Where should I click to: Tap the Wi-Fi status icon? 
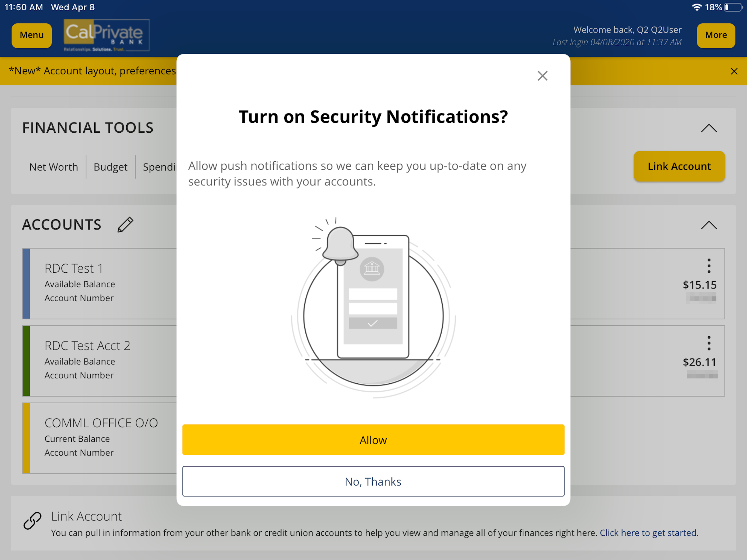pos(696,7)
